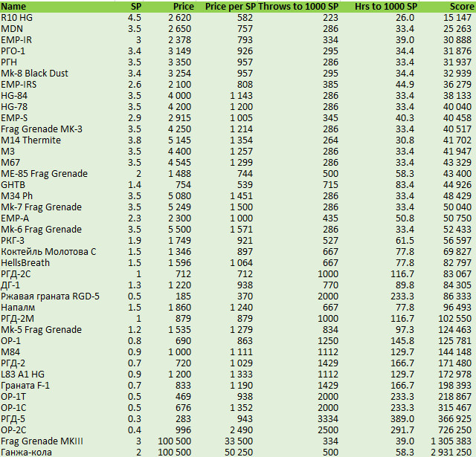
Task: Click the Price column header
Action: (x=183, y=7)
